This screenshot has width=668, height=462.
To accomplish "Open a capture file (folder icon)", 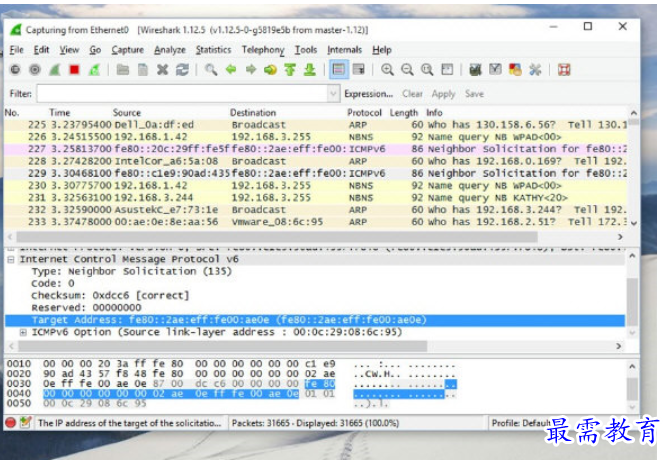I will [x=123, y=69].
